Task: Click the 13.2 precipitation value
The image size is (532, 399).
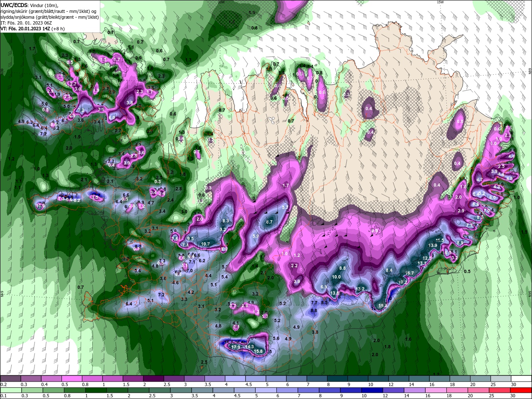Action: pos(360,289)
